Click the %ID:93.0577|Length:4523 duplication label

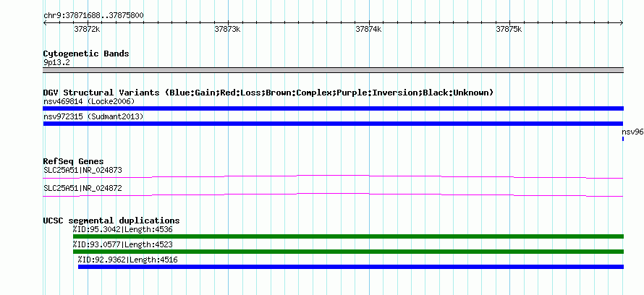click(123, 244)
